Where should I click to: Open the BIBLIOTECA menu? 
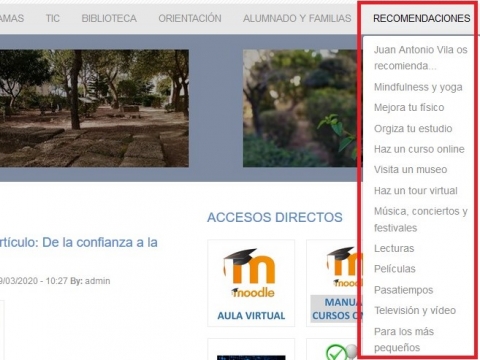pyautogui.click(x=109, y=18)
